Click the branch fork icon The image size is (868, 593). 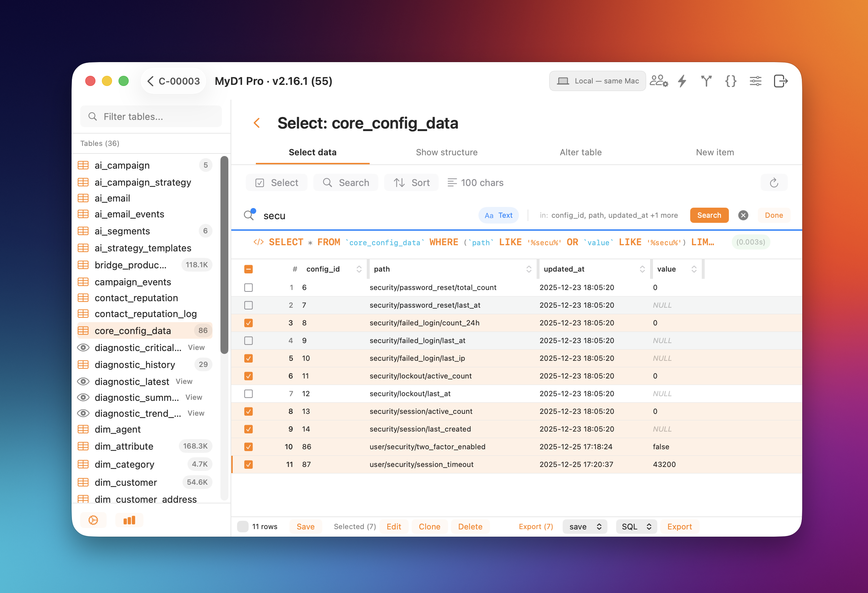706,81
